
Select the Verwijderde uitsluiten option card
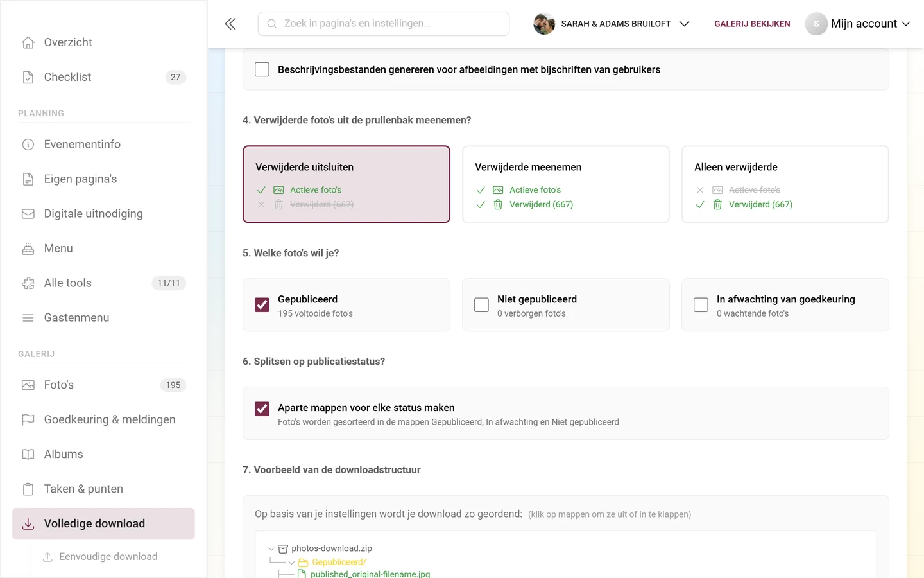(346, 184)
